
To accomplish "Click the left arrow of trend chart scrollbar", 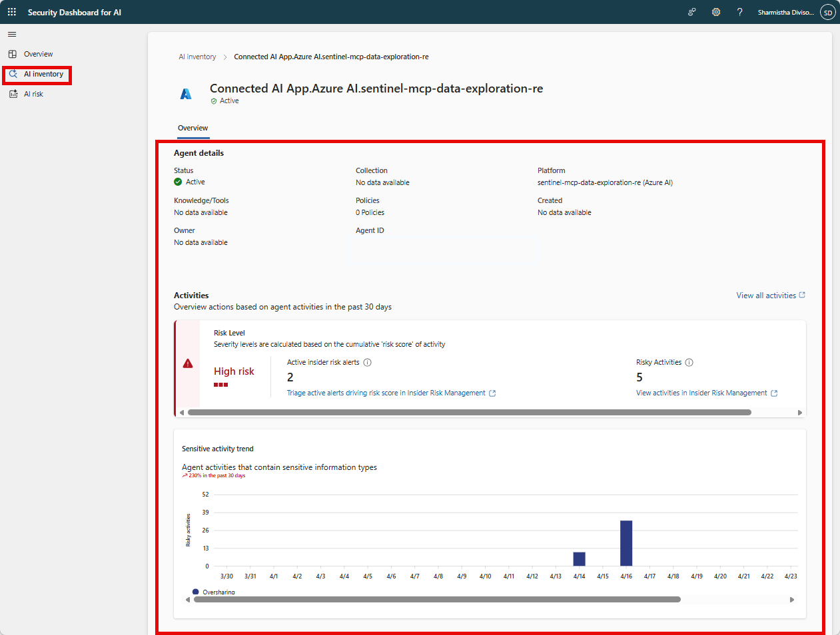I will click(x=188, y=600).
